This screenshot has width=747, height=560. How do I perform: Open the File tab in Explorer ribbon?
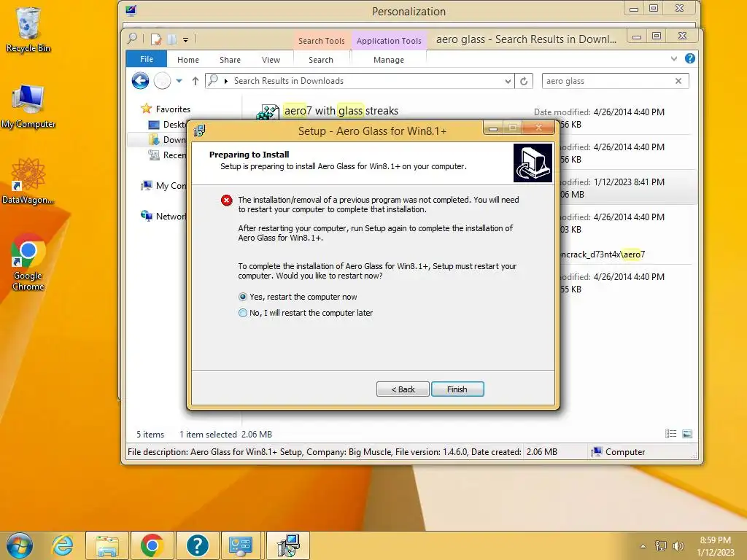[x=146, y=59]
